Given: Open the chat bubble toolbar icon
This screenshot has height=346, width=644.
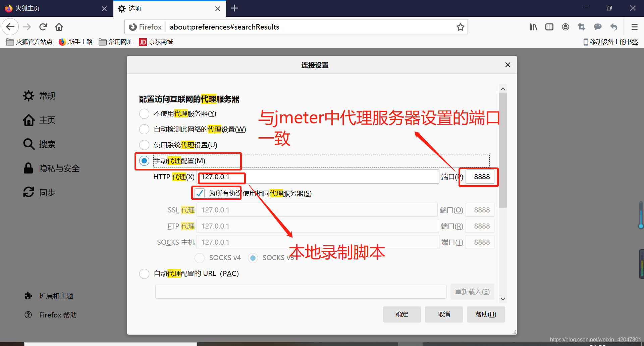Looking at the screenshot, I should (x=598, y=27).
